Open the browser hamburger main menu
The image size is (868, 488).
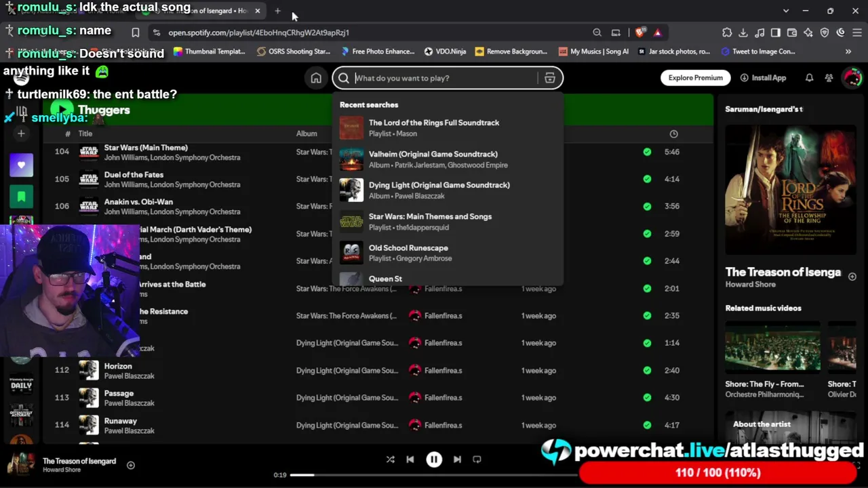[x=857, y=33]
